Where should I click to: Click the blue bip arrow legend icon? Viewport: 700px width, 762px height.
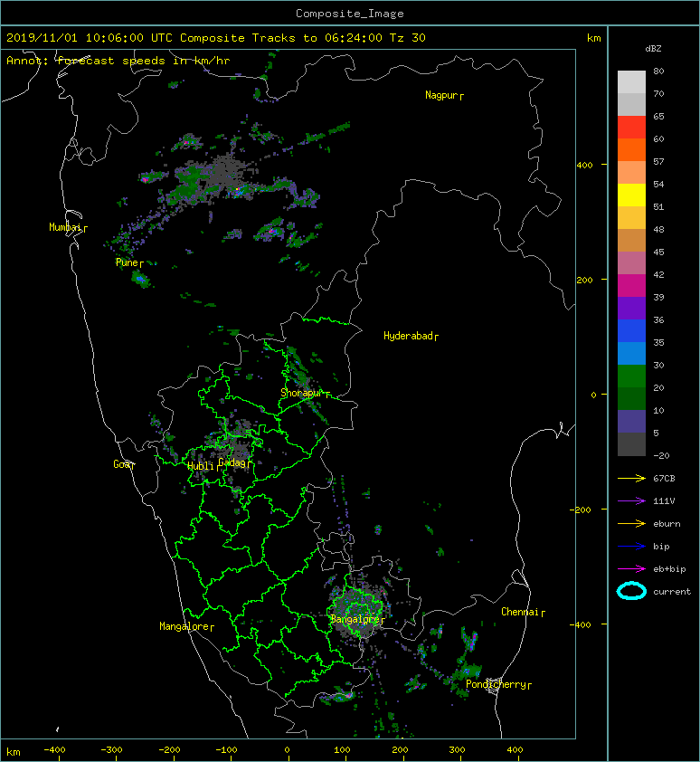point(631,547)
